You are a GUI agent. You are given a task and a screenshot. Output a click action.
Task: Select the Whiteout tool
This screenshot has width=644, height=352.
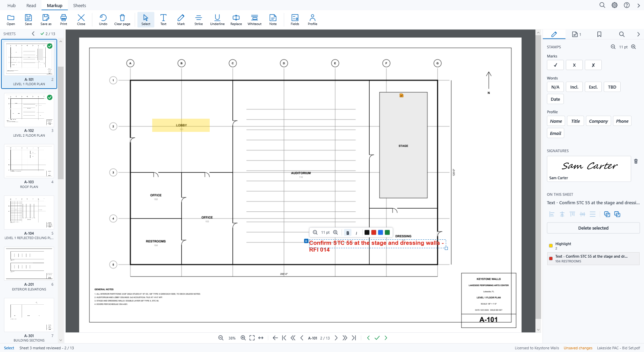coord(254,20)
